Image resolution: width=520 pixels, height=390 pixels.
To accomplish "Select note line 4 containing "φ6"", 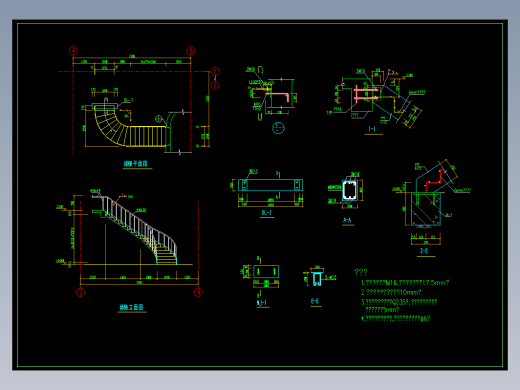I will 396,318.
